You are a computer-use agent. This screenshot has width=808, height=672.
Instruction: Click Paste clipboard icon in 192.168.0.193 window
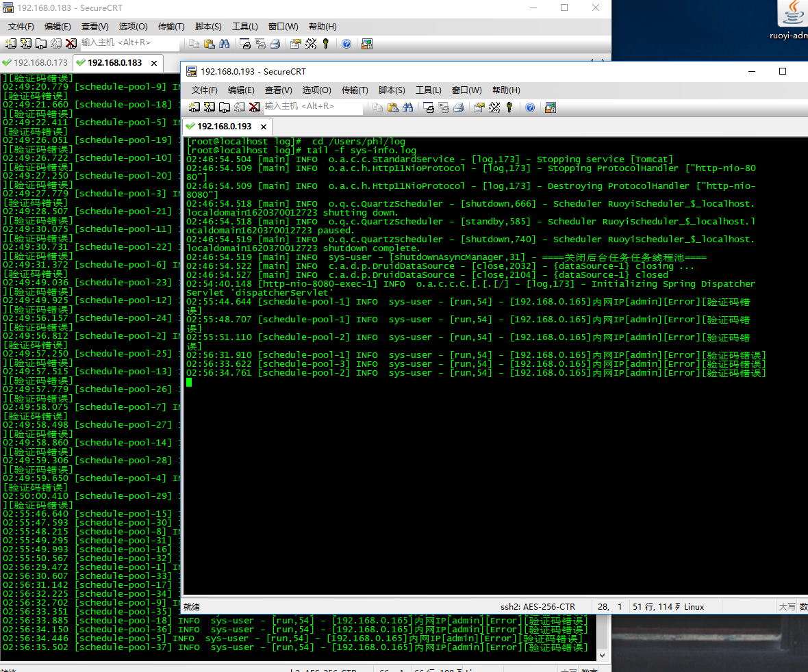click(392, 107)
